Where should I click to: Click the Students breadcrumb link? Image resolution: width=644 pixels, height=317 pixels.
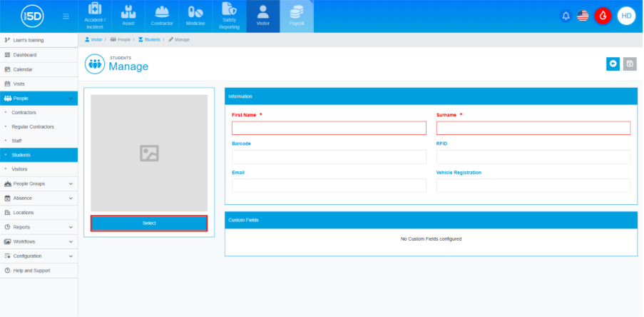(152, 39)
